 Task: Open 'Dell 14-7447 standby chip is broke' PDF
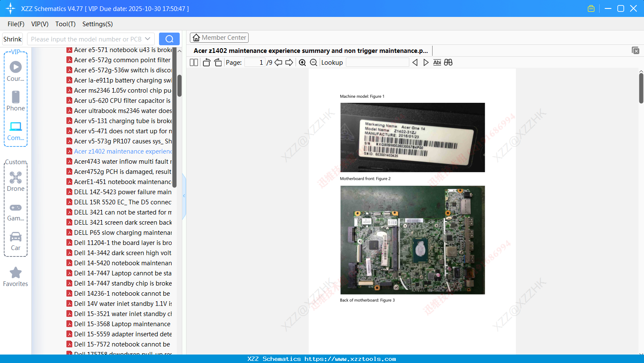pos(119,283)
